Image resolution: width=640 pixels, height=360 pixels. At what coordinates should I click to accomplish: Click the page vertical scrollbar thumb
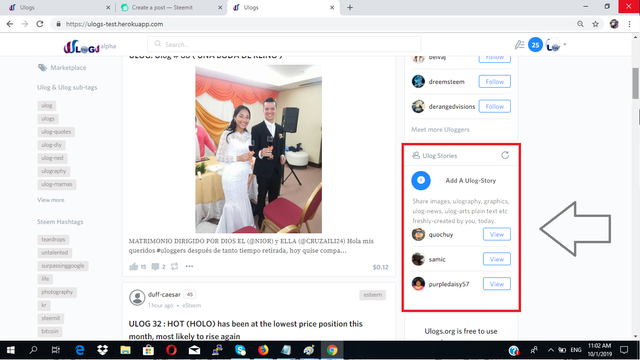[x=636, y=83]
